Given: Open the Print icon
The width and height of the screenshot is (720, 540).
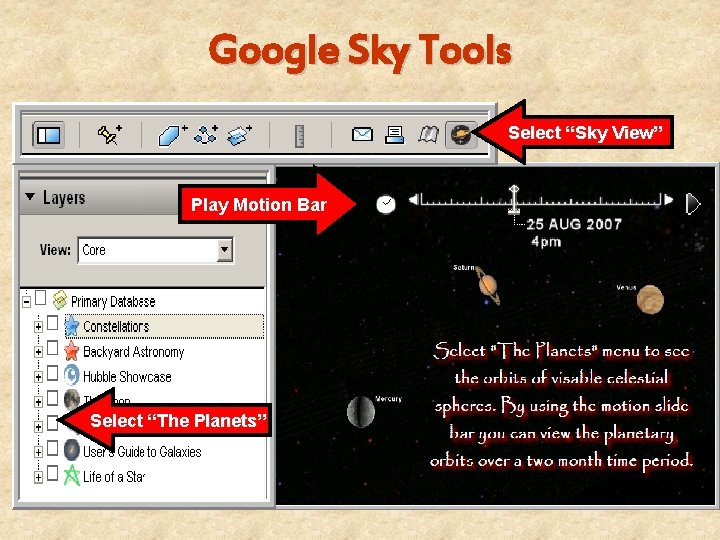Looking at the screenshot, I should [394, 135].
